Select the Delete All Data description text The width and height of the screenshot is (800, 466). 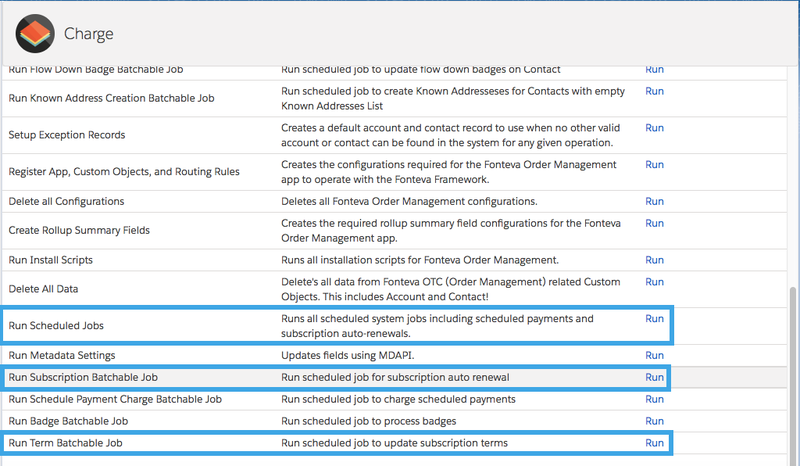tap(451, 289)
